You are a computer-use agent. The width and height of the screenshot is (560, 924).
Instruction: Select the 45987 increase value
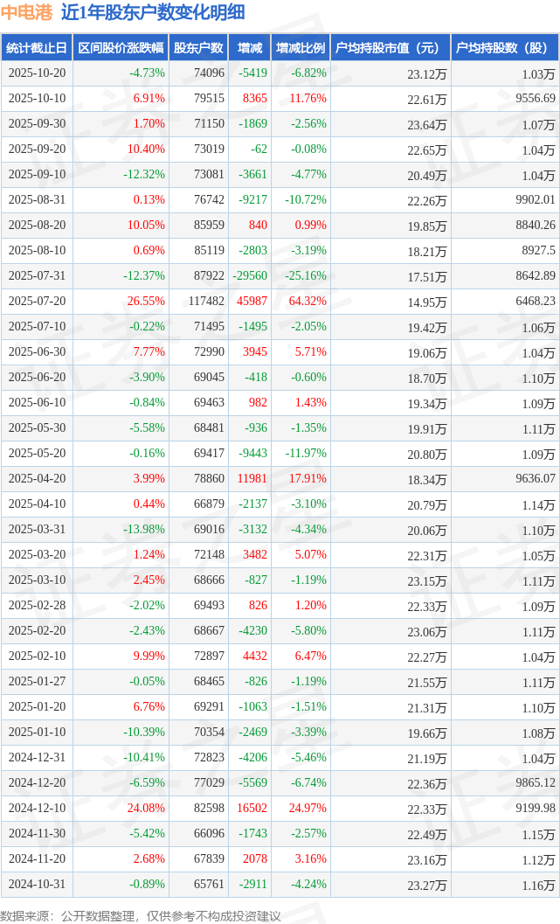click(252, 301)
